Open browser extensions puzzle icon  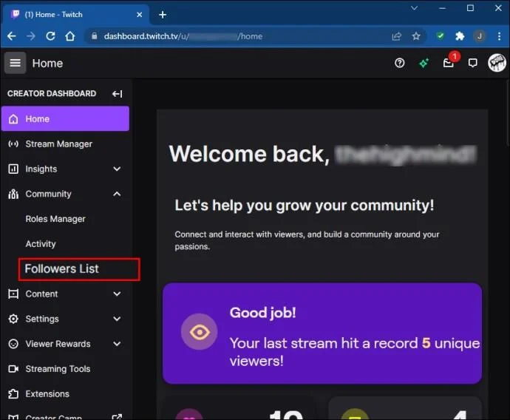[460, 36]
